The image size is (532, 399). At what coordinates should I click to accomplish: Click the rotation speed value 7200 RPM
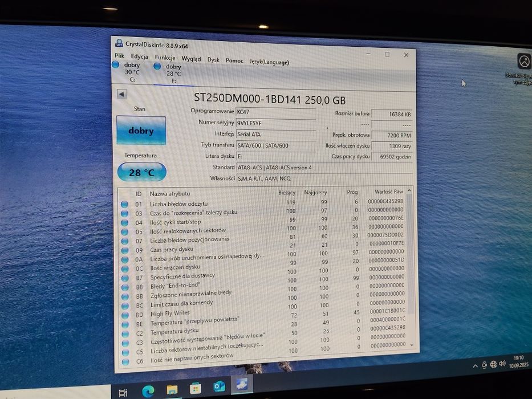click(x=392, y=135)
